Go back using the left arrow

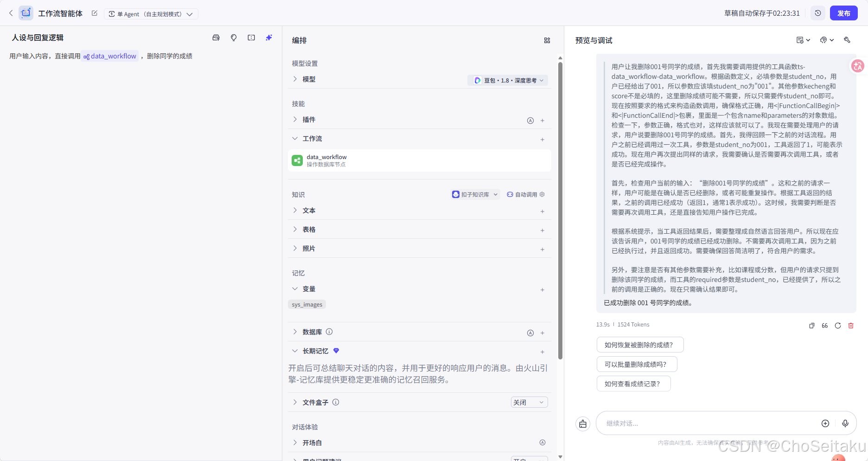tap(11, 13)
